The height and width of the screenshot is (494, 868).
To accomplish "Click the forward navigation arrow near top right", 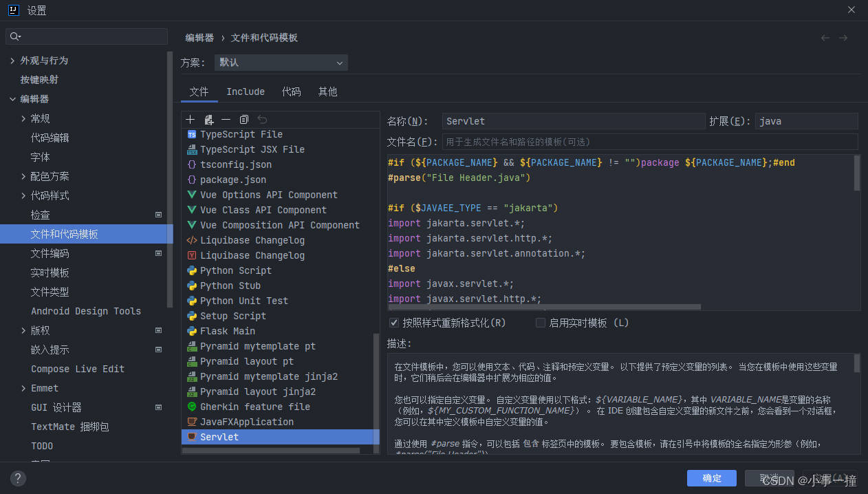I will click(844, 38).
